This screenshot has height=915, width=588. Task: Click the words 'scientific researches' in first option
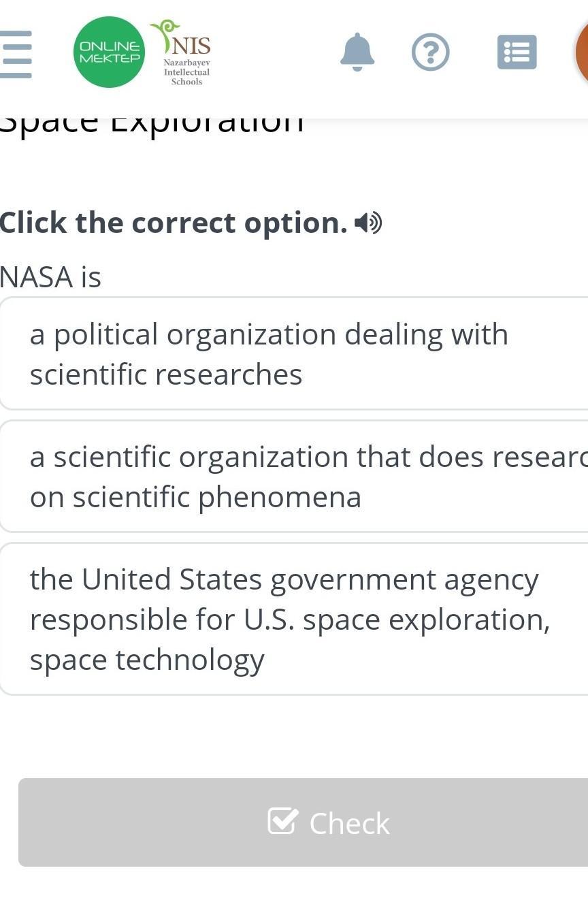[166, 374]
